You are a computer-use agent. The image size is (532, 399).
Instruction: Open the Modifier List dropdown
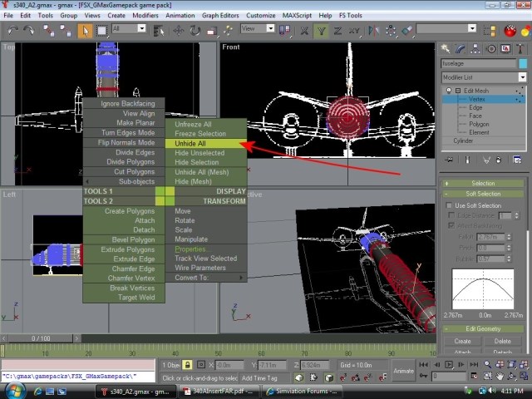click(483, 77)
